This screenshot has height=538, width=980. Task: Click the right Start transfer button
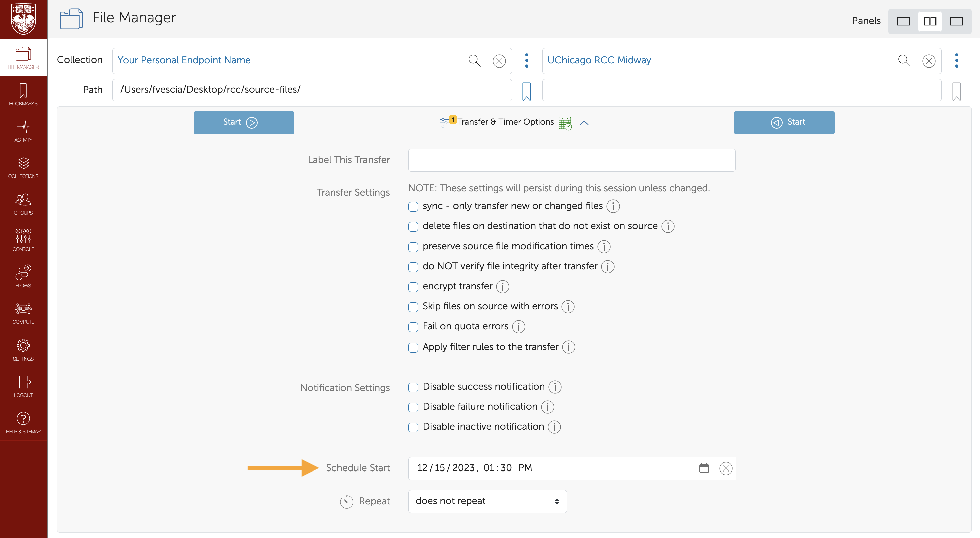point(784,122)
